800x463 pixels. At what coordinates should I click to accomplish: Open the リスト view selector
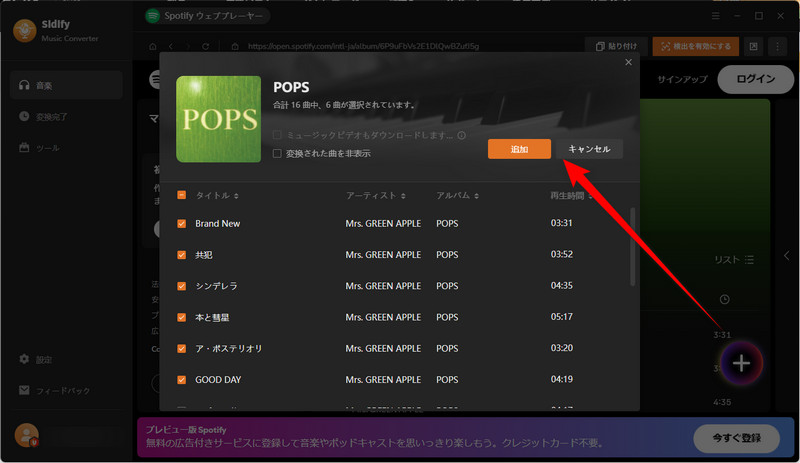(734, 259)
